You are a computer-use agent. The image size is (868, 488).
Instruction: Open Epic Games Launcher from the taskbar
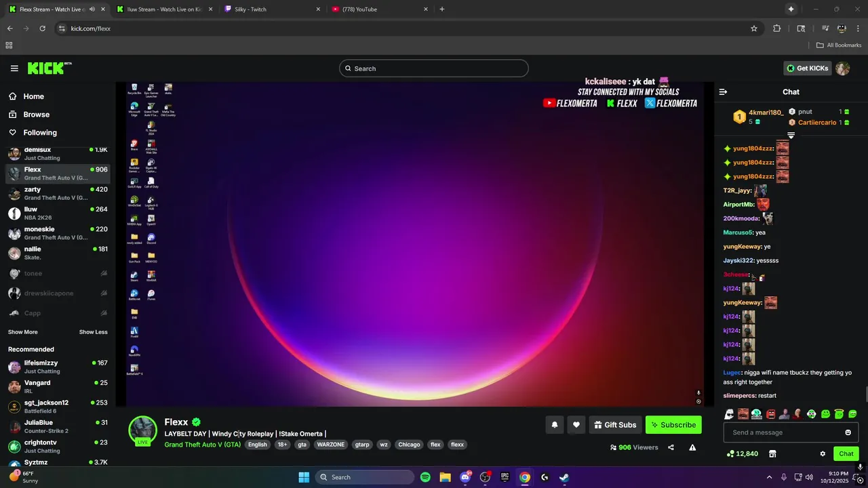pos(505,477)
